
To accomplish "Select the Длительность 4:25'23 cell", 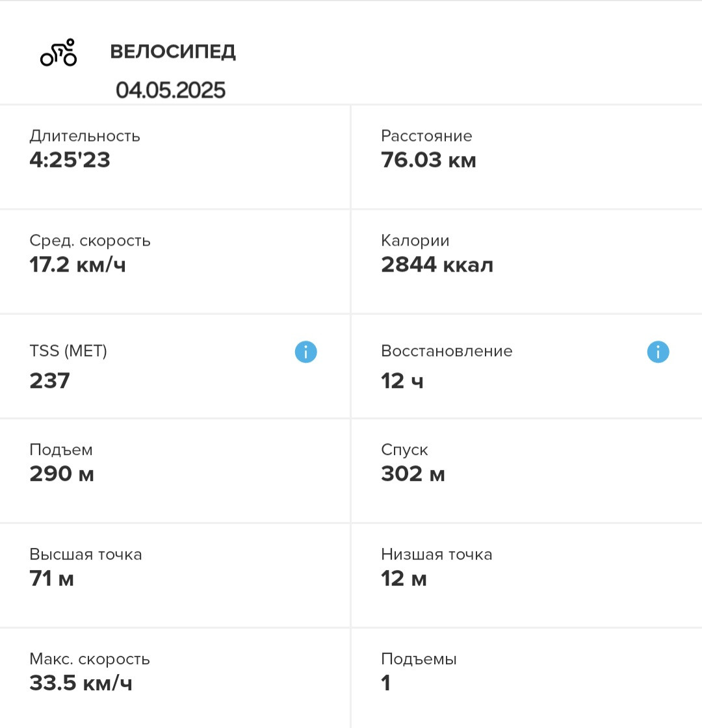I will coord(175,157).
